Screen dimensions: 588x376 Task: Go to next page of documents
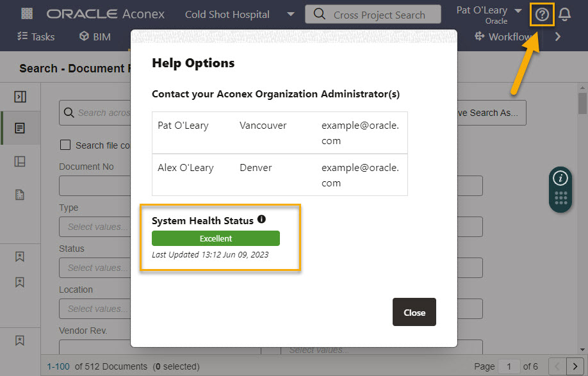[575, 366]
